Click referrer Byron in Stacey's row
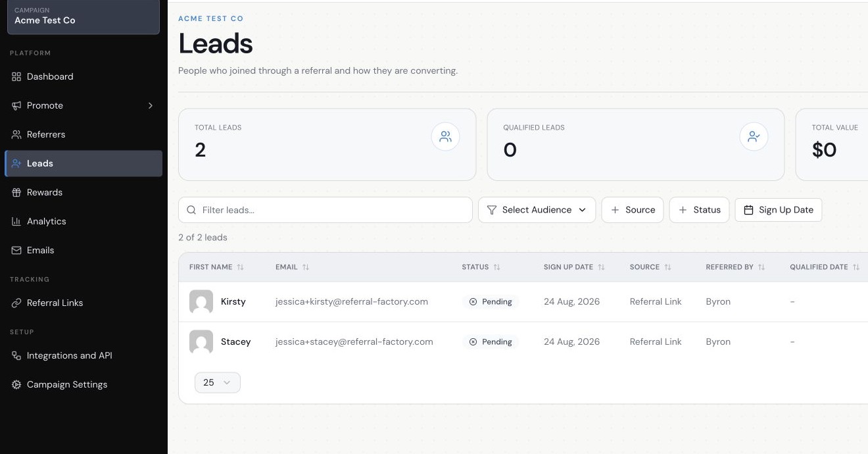 (718, 341)
